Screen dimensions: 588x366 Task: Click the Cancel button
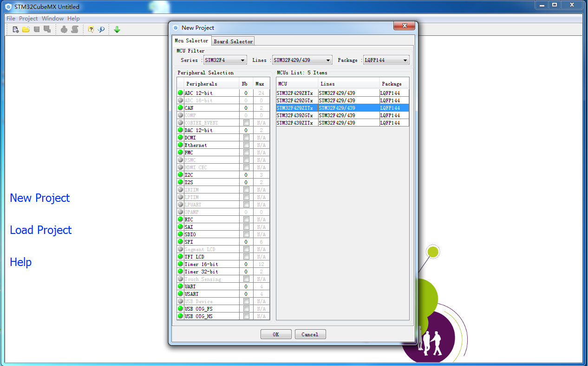click(x=310, y=334)
